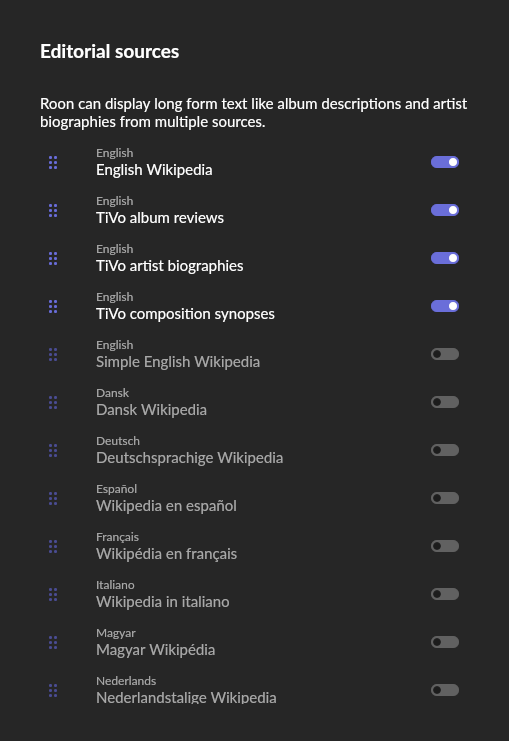The height and width of the screenshot is (741, 509).
Task: Select the Magyar Wikipédia source label
Action: pyautogui.click(x=155, y=650)
